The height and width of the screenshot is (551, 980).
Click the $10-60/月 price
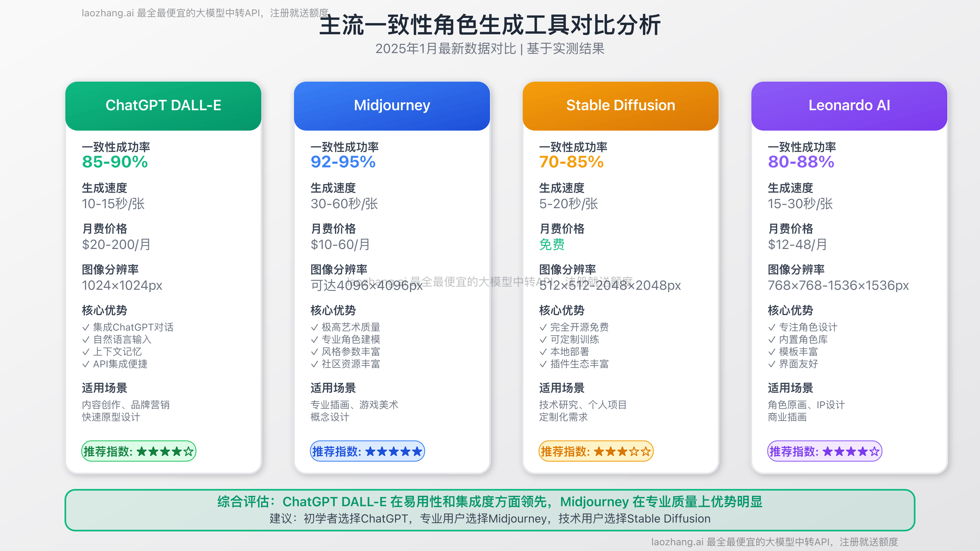coord(341,245)
